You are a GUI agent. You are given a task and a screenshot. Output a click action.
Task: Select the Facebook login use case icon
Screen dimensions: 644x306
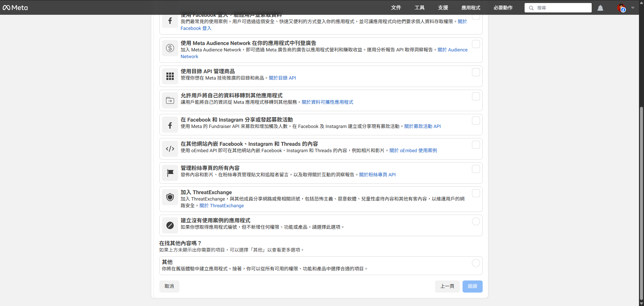[170, 21]
